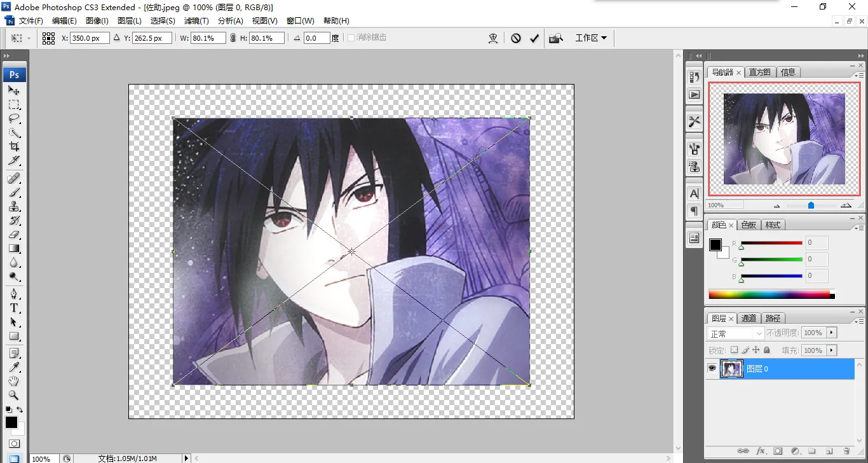Toggle Quick Mask mode in toolbox
The height and width of the screenshot is (463, 868).
point(14,443)
